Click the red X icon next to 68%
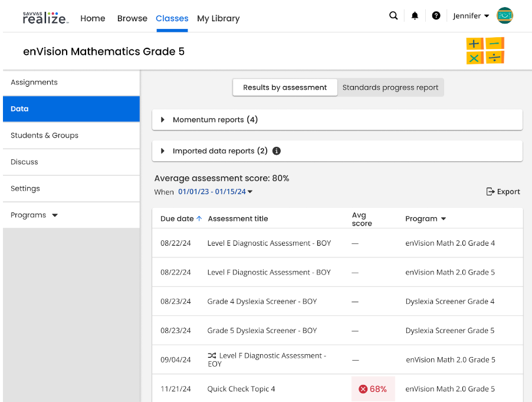532x402 pixels. pos(363,389)
